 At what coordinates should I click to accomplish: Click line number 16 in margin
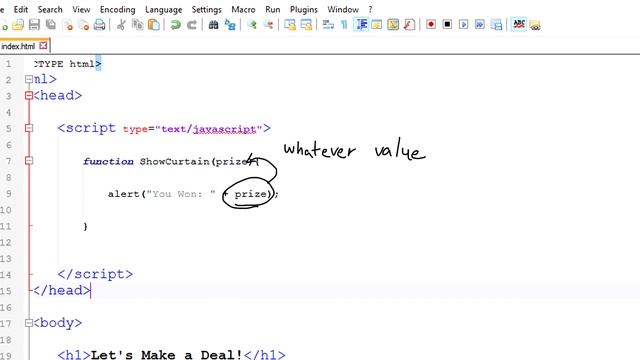[x=6, y=307]
